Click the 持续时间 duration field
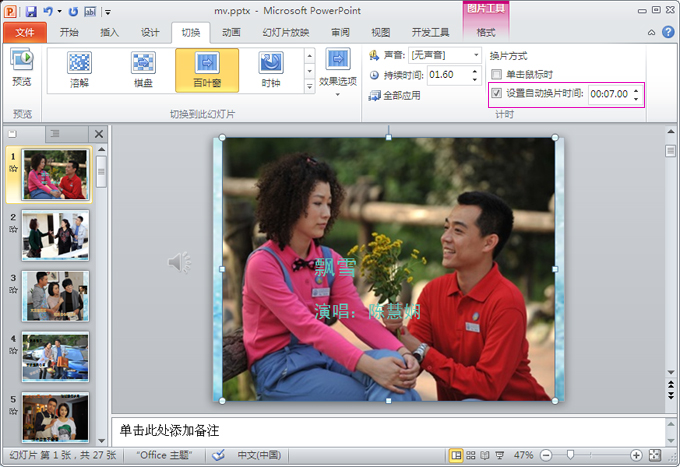This screenshot has width=680, height=467. [449, 75]
